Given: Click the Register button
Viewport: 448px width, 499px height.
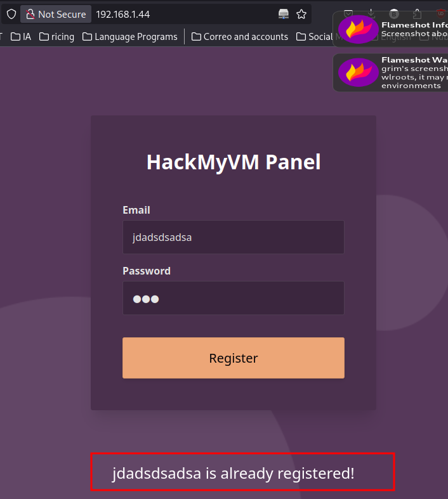Looking at the screenshot, I should coord(234,358).
